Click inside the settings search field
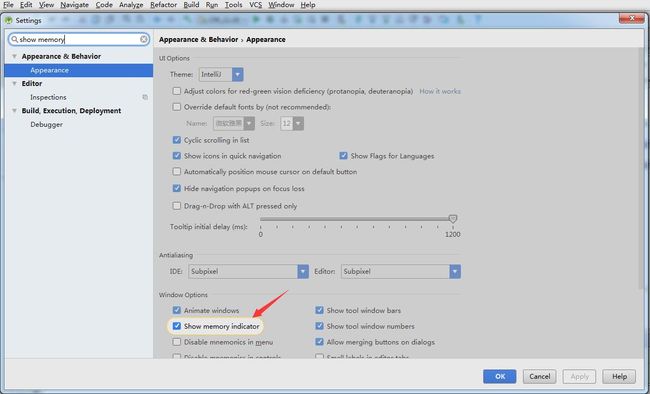Viewport: 650px width, 394px height. click(79, 39)
